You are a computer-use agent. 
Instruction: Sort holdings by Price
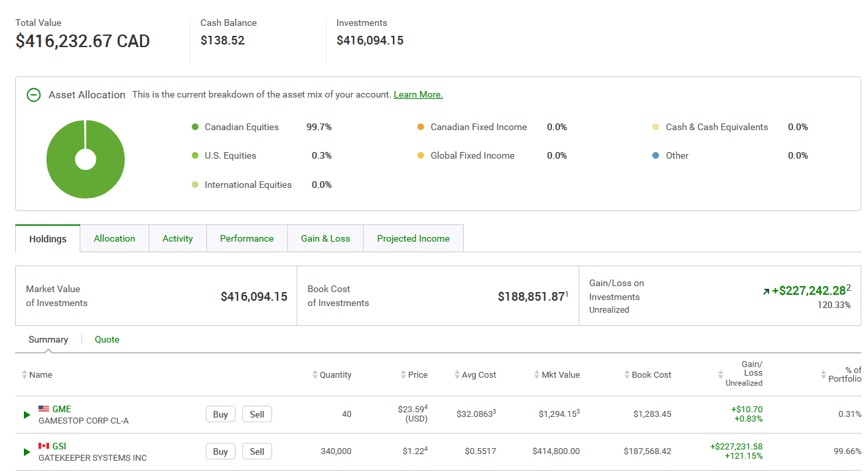[x=414, y=375]
